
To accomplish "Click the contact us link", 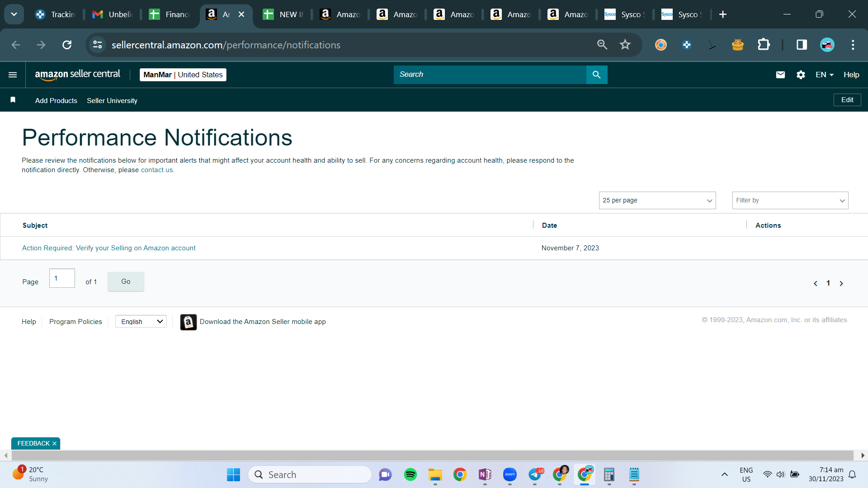I will coord(157,170).
